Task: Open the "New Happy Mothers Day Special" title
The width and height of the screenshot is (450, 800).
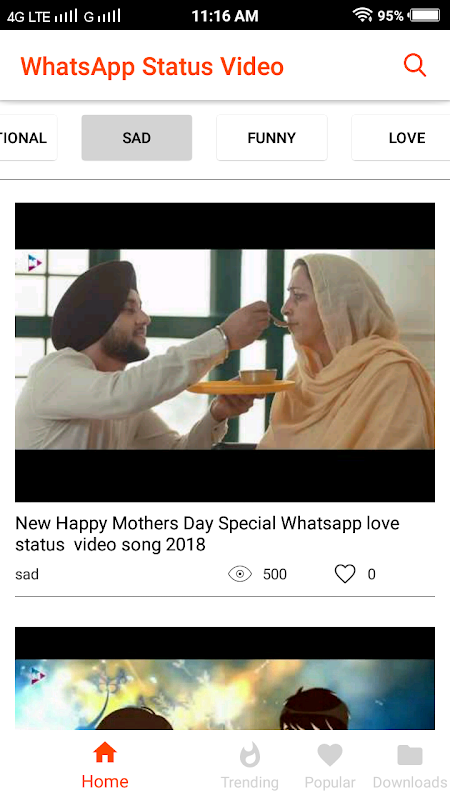Action: pos(207,534)
